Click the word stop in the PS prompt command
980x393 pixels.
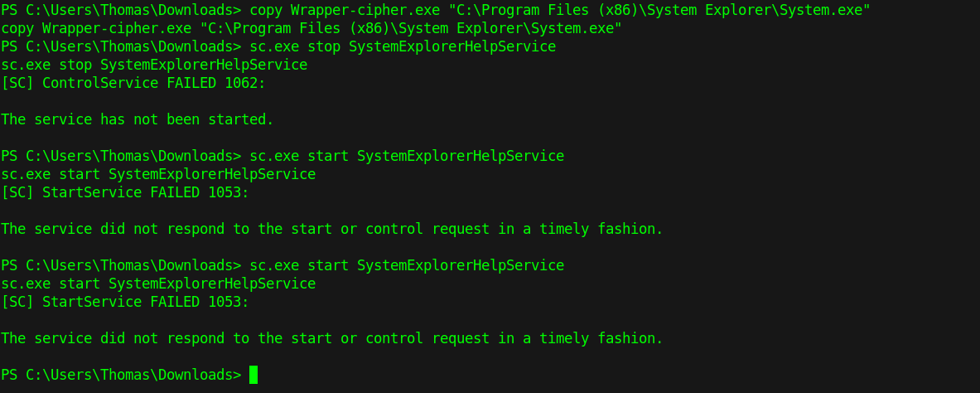point(324,46)
